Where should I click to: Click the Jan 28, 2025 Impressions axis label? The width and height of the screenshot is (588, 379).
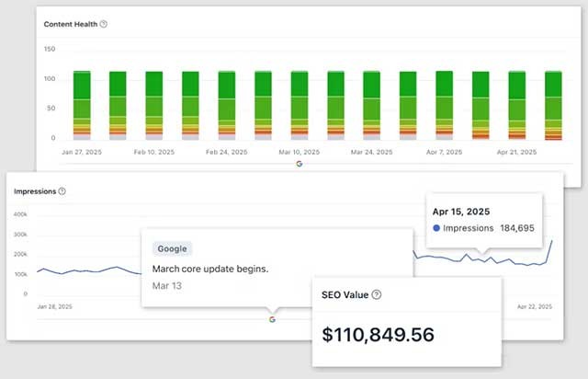pos(54,306)
